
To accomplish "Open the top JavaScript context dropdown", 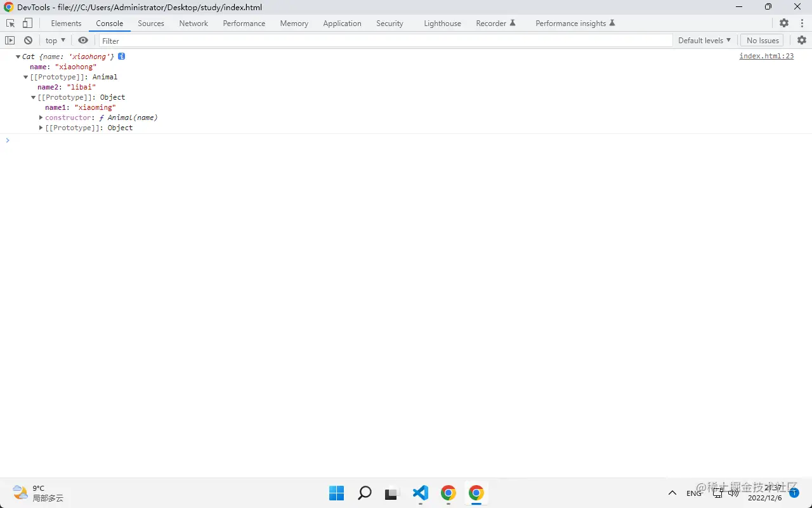I will point(55,40).
